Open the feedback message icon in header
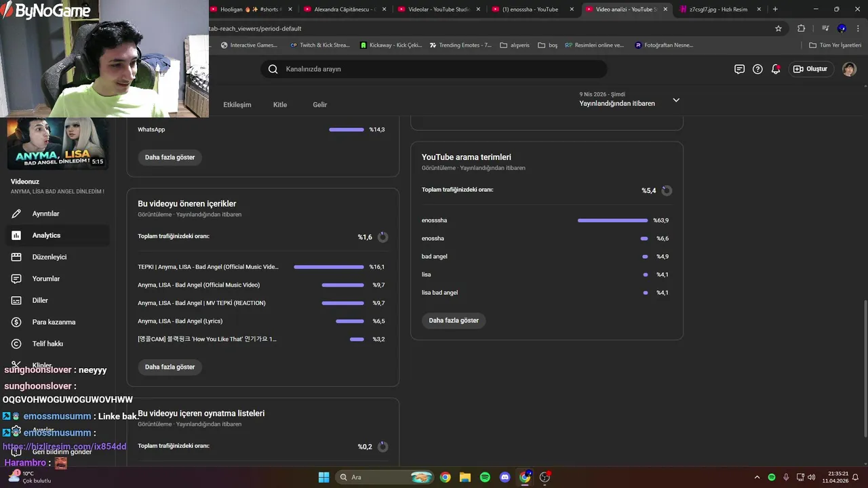The image size is (868, 488). pyautogui.click(x=739, y=69)
